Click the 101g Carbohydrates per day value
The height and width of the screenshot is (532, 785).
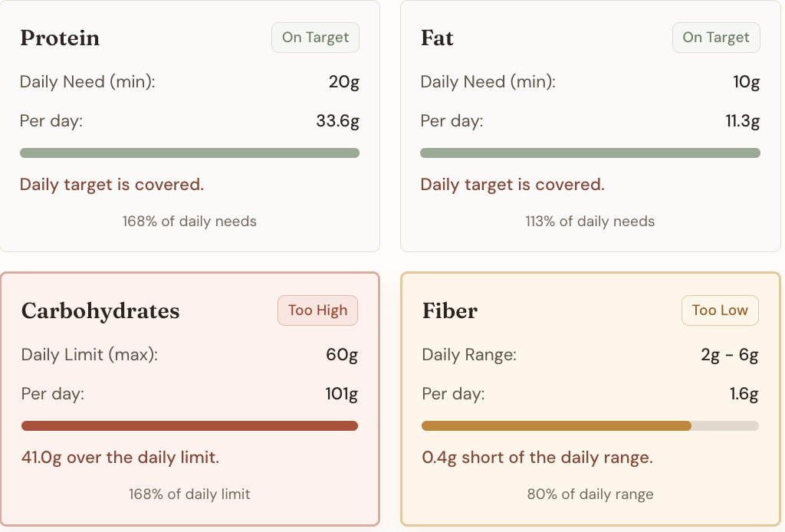pos(341,394)
